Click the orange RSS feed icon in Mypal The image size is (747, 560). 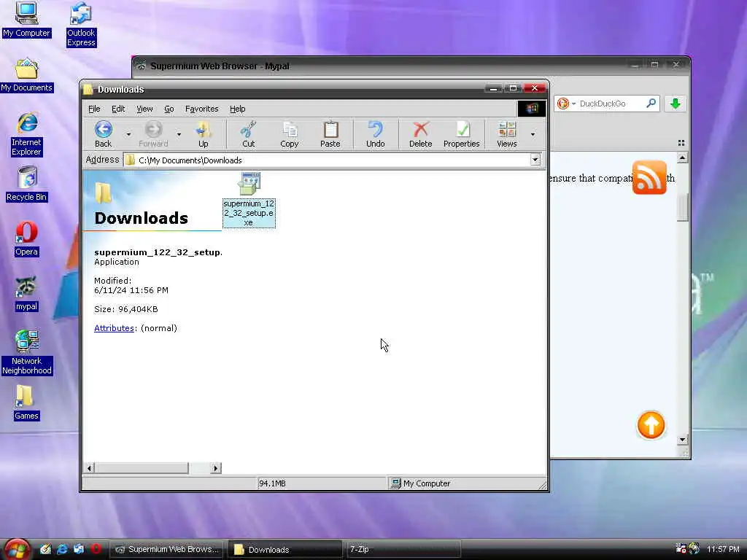(x=649, y=177)
